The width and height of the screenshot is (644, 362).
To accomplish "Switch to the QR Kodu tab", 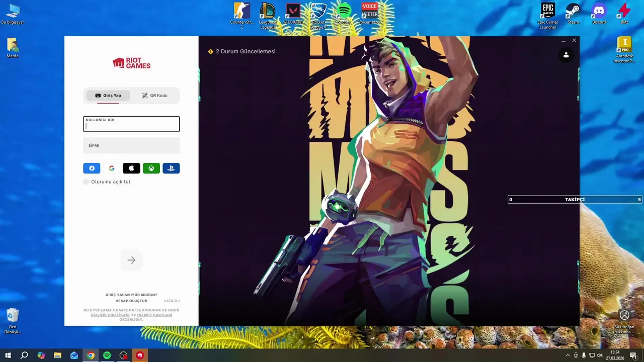I will [154, 96].
